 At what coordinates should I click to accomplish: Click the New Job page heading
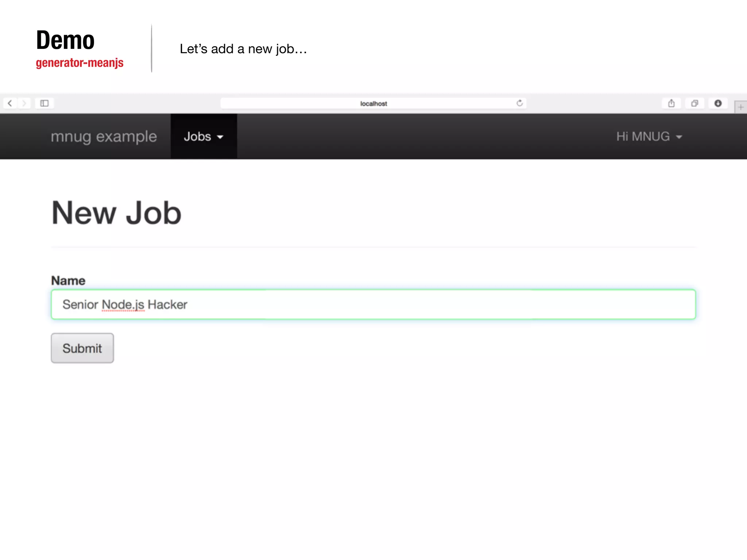pyautogui.click(x=116, y=213)
